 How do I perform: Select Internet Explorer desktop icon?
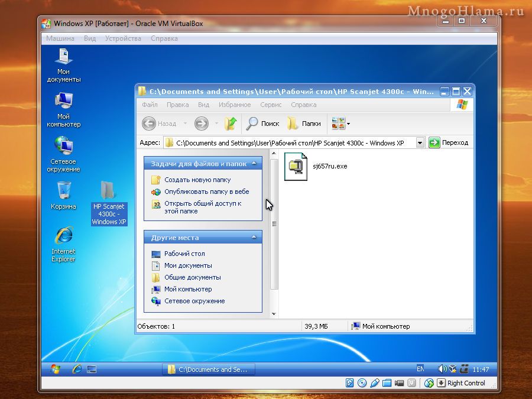pyautogui.click(x=63, y=244)
